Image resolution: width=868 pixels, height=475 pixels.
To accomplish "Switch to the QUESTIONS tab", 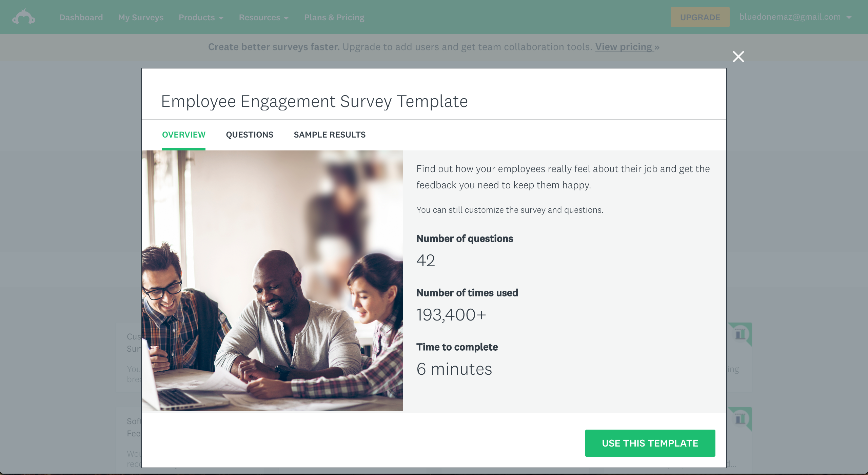I will click(x=250, y=135).
